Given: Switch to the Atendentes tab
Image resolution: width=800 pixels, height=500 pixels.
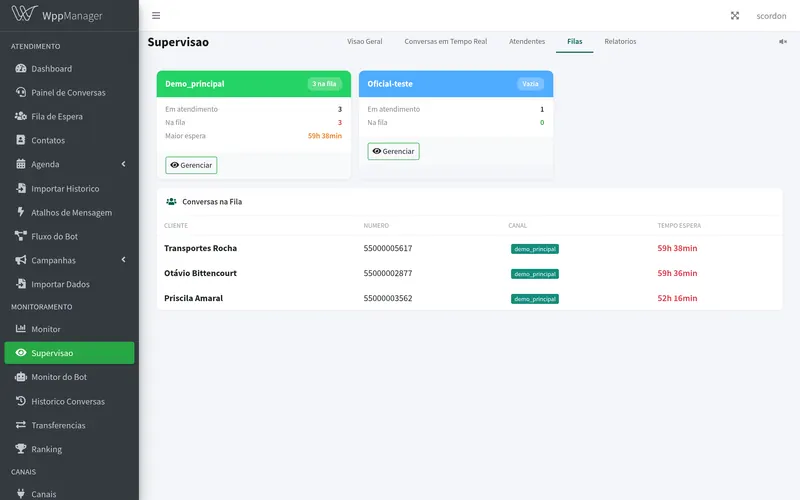Looking at the screenshot, I should (527, 41).
